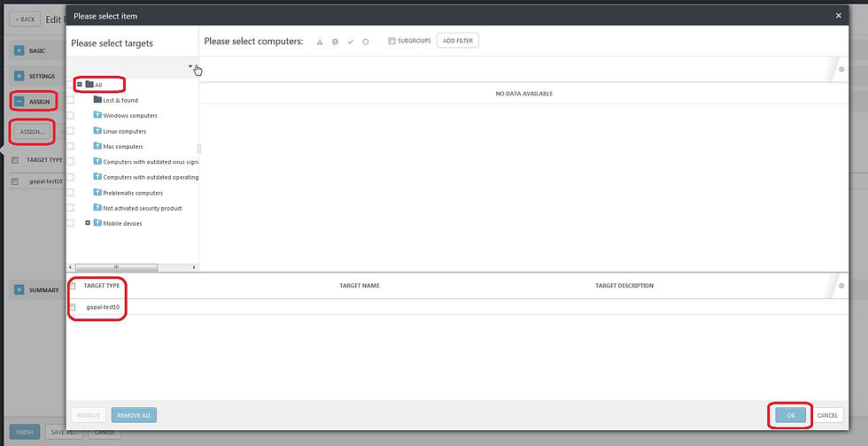Click the tree panel splitter handle
Screen dimensions: 868x446
tap(198, 149)
